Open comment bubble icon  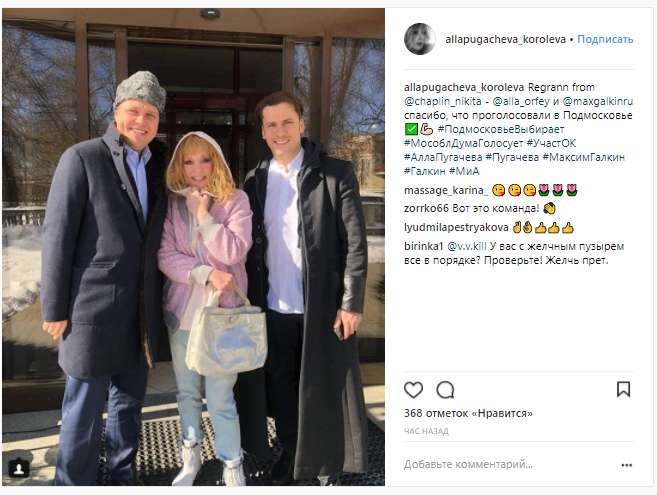click(x=445, y=390)
